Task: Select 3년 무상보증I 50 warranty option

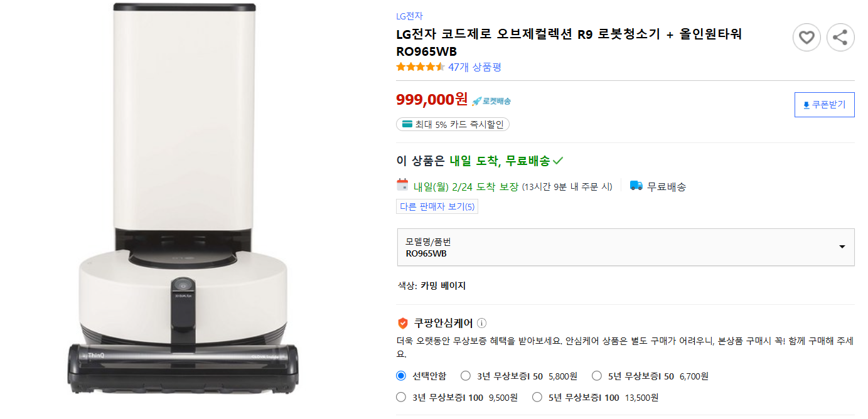Action: coord(465,375)
